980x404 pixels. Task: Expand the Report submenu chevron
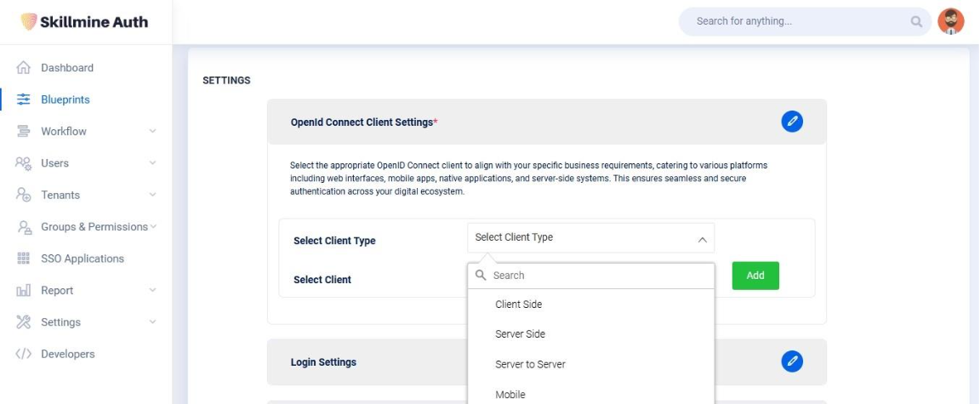click(x=152, y=291)
